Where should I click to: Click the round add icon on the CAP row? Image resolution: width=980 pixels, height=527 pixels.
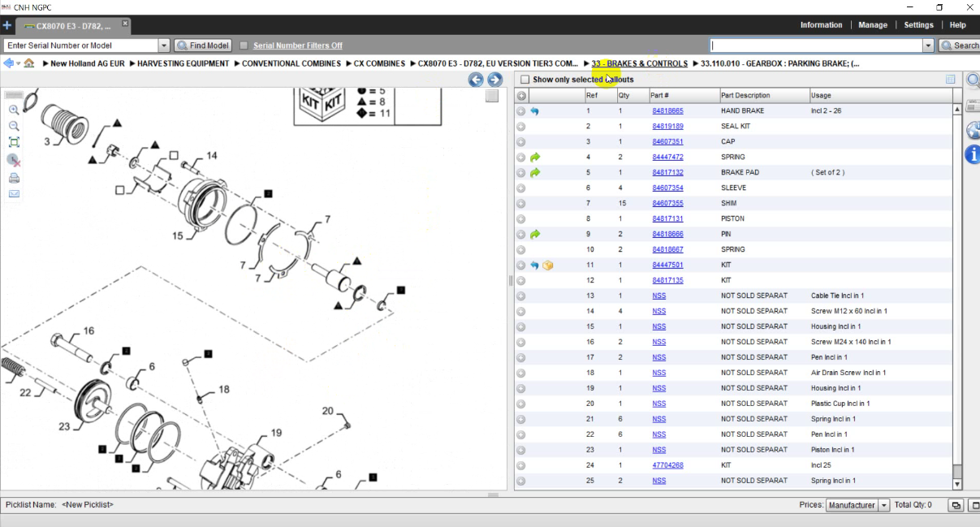coord(521,142)
